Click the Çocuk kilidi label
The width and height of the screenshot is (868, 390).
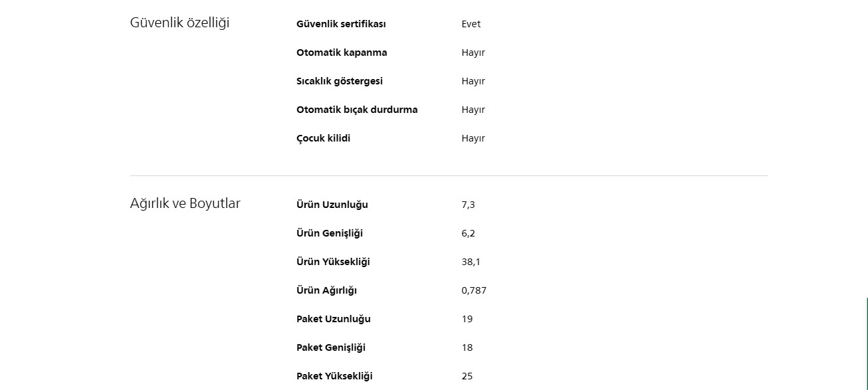coord(323,138)
